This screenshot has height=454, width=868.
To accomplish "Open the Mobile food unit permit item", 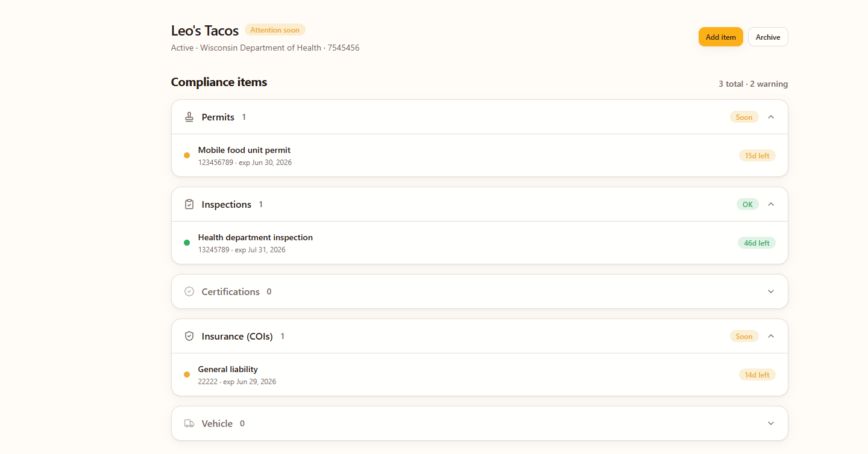I will click(480, 155).
